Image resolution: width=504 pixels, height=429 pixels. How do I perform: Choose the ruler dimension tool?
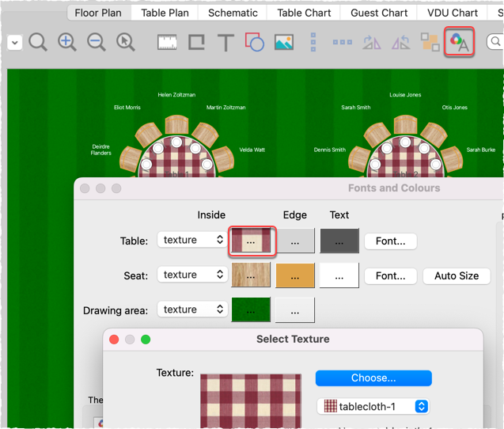click(x=167, y=43)
